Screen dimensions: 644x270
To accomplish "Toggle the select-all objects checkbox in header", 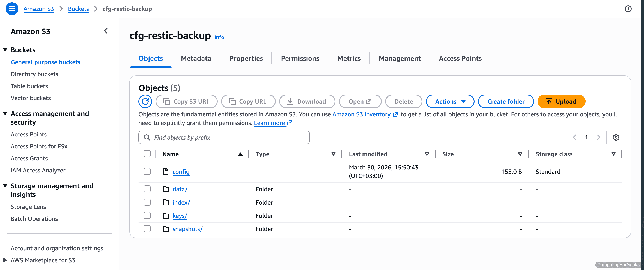I will (147, 154).
